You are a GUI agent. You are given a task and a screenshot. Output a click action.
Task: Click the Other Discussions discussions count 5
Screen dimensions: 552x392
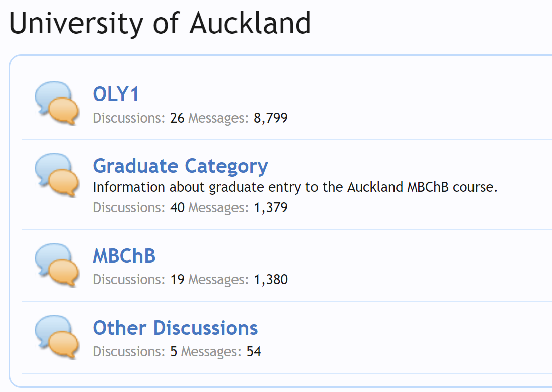174,351
